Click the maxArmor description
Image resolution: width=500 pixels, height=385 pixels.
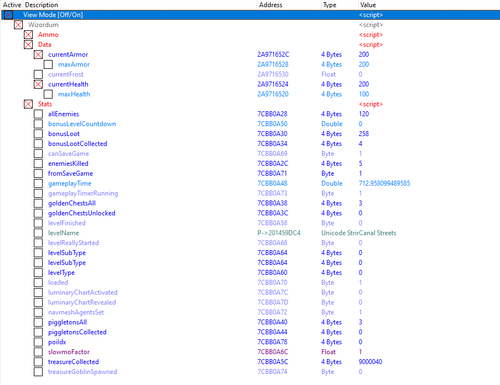(x=74, y=64)
